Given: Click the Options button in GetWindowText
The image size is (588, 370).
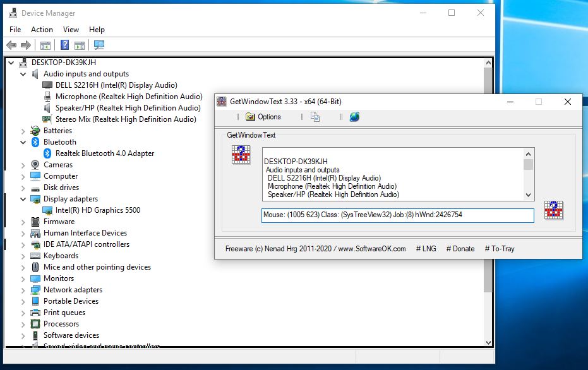Looking at the screenshot, I should [263, 117].
